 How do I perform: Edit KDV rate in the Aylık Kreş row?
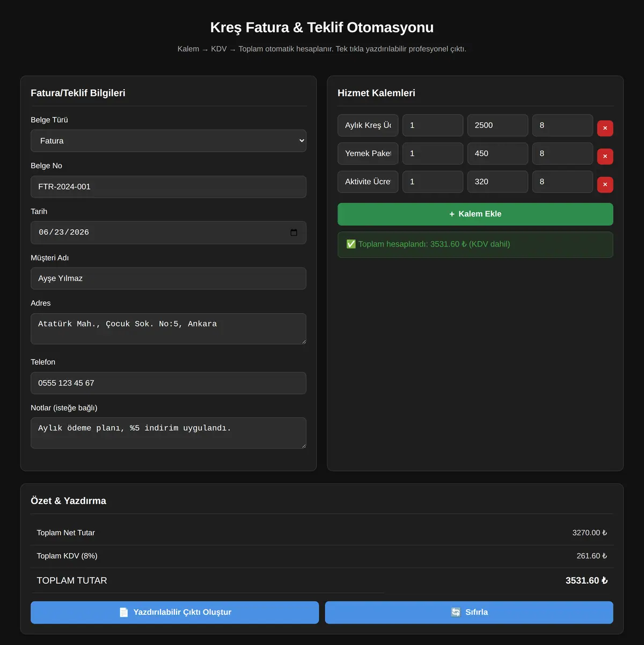(x=562, y=125)
